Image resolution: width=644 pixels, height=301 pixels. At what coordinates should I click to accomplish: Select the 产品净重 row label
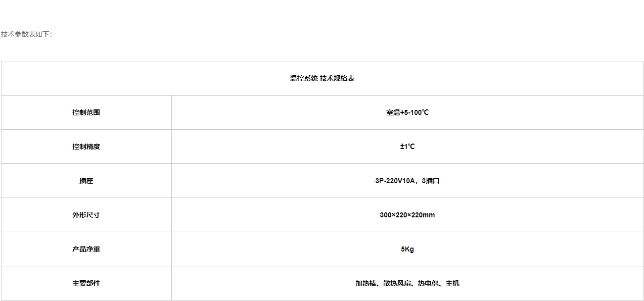(x=86, y=249)
